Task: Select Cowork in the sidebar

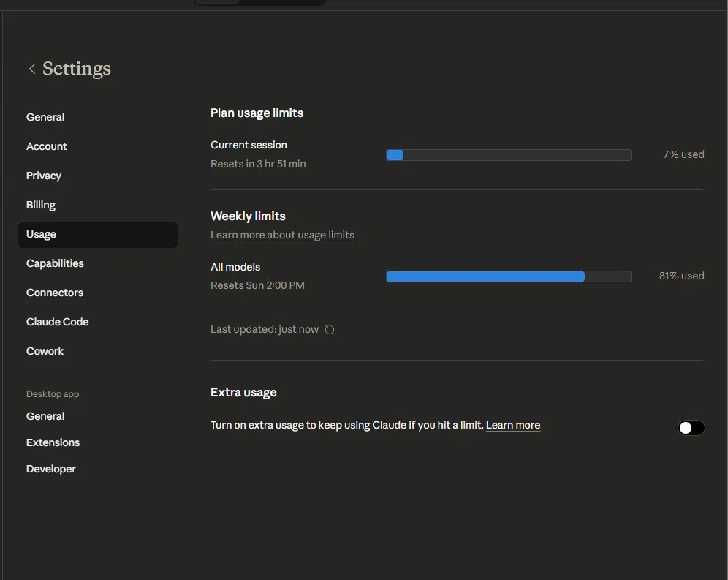Action: click(45, 351)
